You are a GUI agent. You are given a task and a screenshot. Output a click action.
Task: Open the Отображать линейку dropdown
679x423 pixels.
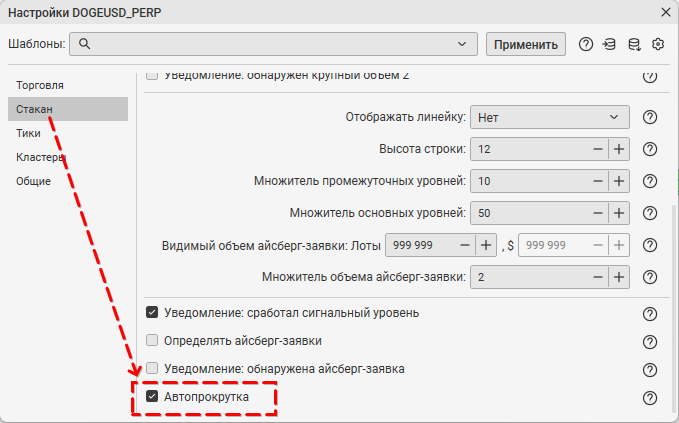point(548,117)
